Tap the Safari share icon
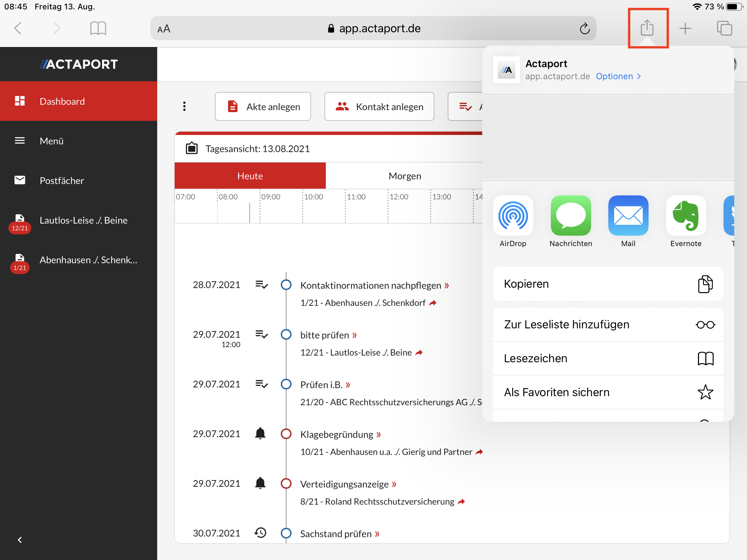This screenshot has width=747, height=560. click(647, 28)
